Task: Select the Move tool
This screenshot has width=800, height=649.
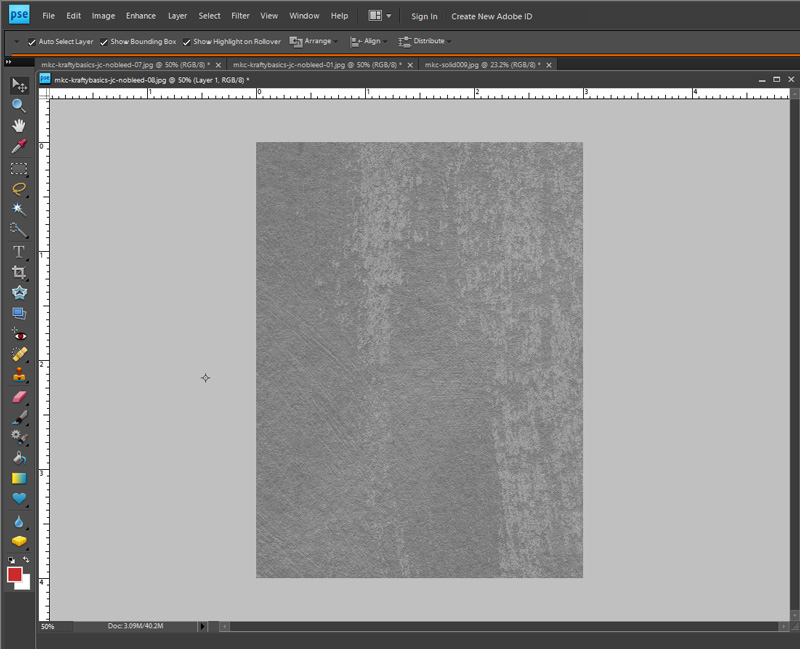Action: [x=19, y=85]
